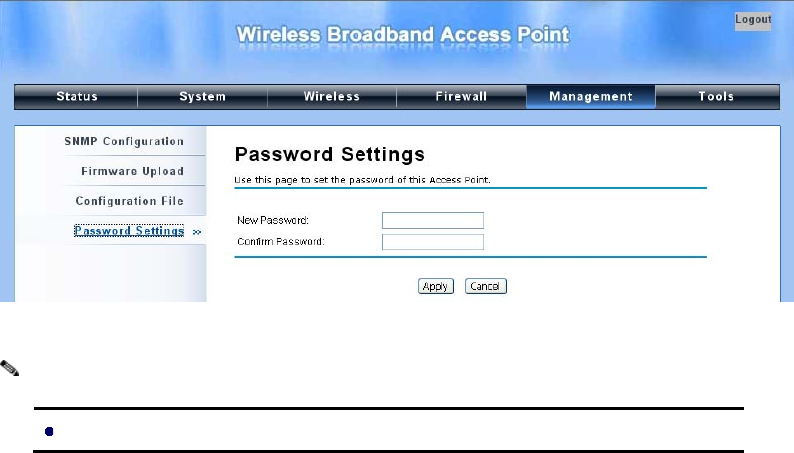The width and height of the screenshot is (794, 453).
Task: Go to Firmware Upload page
Action: tap(133, 171)
